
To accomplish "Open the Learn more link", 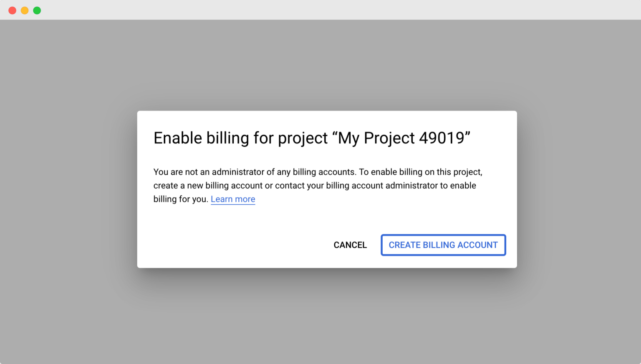I will [x=233, y=199].
